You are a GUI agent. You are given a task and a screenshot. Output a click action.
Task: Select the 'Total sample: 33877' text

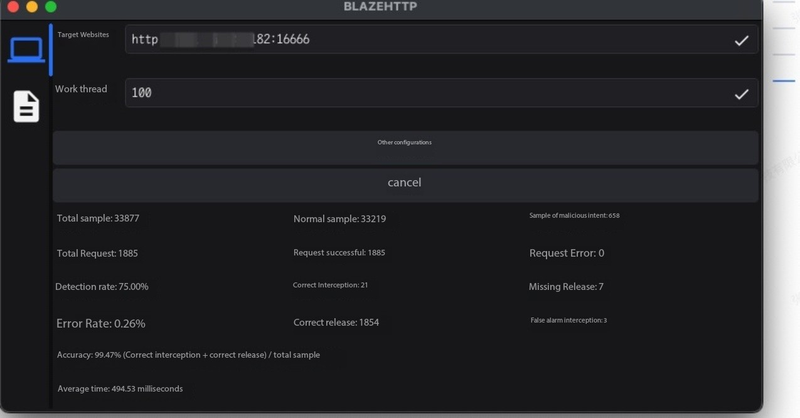click(x=98, y=218)
